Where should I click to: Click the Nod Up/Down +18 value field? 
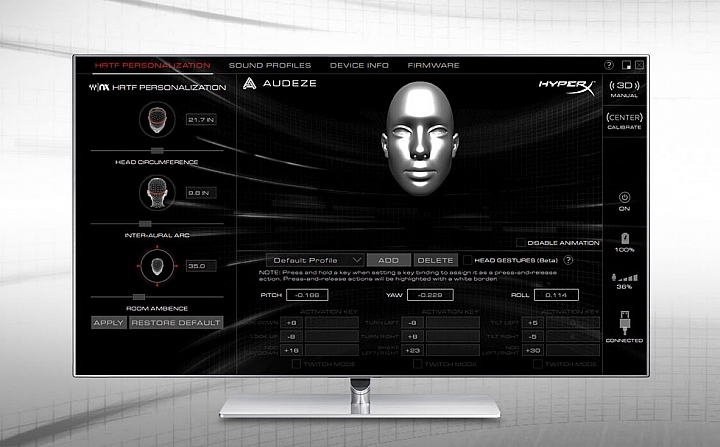(291, 350)
